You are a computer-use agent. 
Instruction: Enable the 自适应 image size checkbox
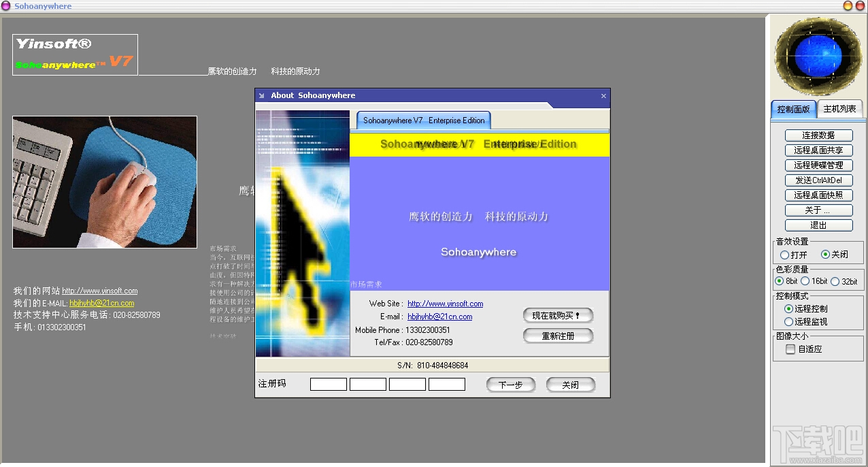[x=804, y=349]
